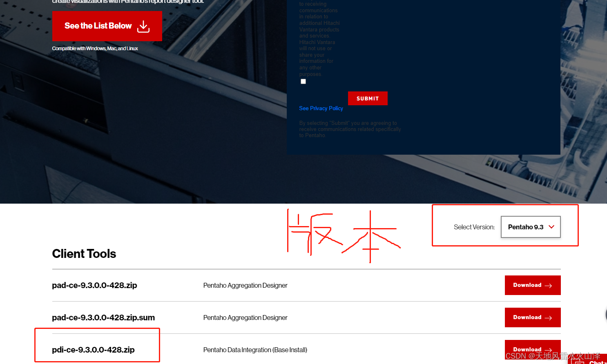Viewport: 607px width, 364px height.
Task: Submit the form with SUBMIT button
Action: point(368,98)
